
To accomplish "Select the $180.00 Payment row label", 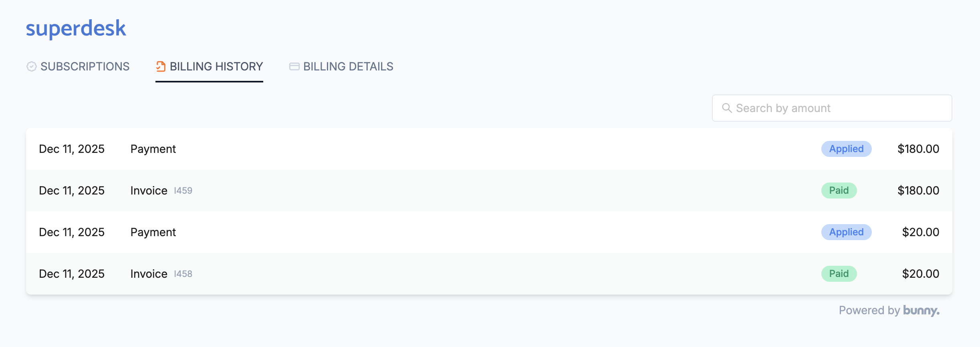I will [153, 149].
